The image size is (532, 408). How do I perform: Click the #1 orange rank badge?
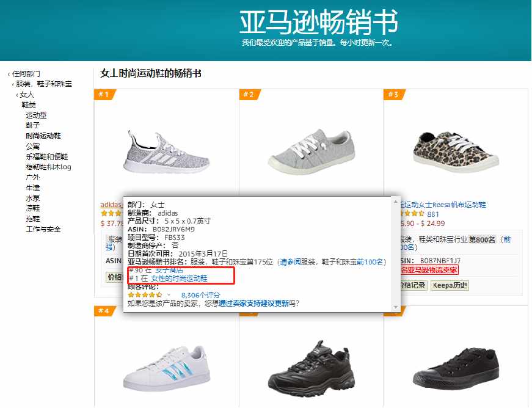104,95
